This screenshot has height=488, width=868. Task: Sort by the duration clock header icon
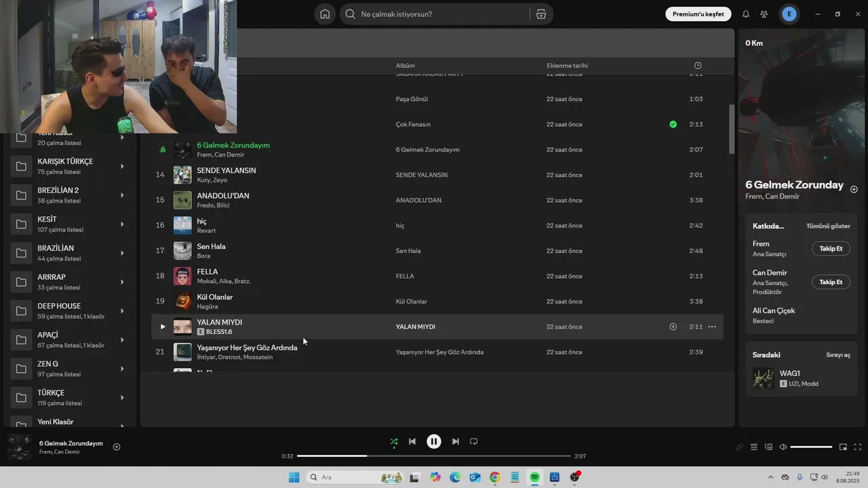point(698,66)
